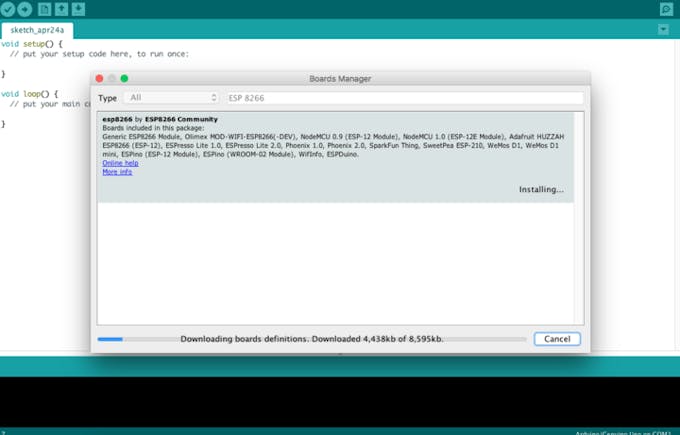
Task: Click the black console output area
Action: click(x=340, y=402)
